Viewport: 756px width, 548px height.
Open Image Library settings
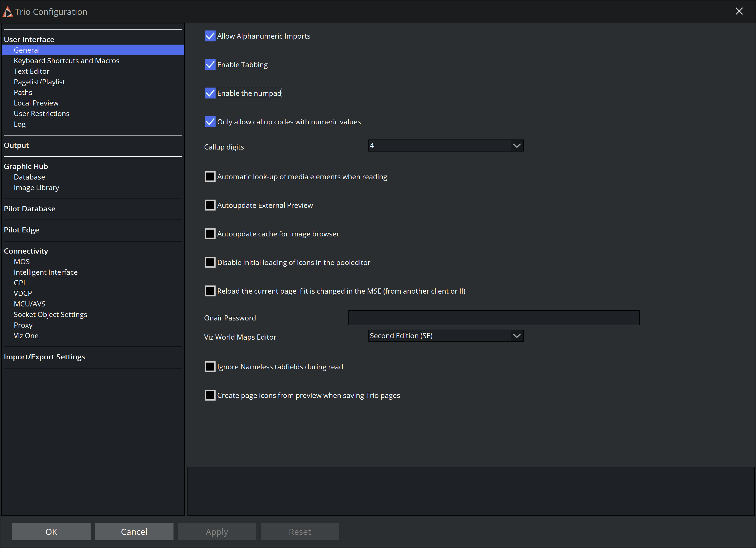36,188
